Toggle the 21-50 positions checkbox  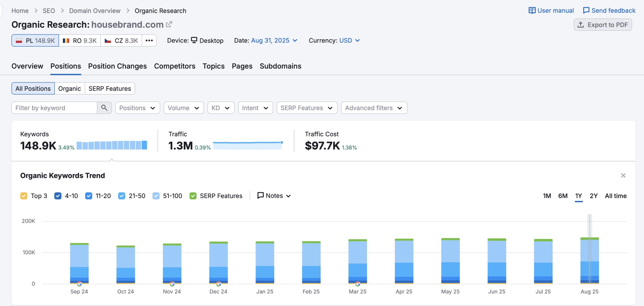click(x=122, y=196)
